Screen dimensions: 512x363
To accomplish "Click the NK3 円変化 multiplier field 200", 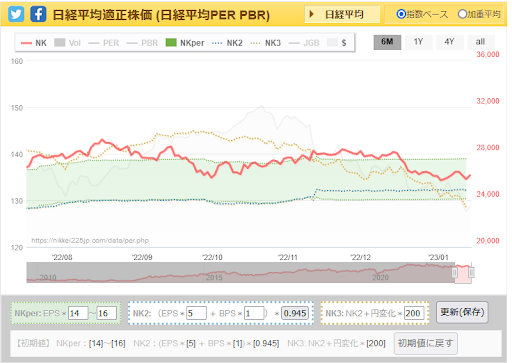I will coord(414,313).
